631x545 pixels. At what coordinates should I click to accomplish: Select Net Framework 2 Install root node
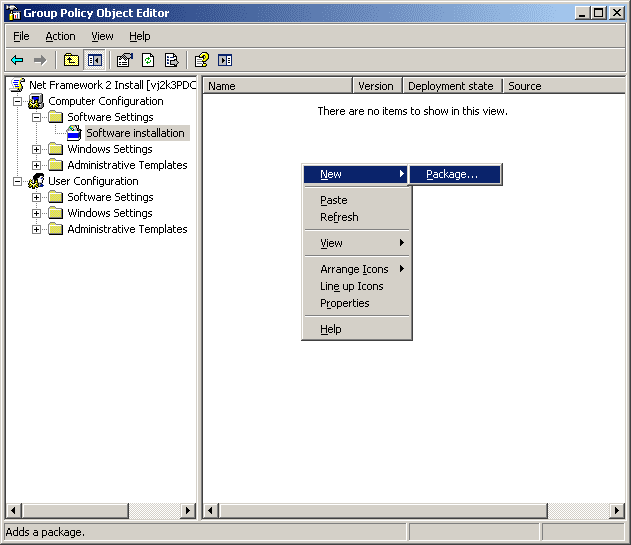pos(113,85)
